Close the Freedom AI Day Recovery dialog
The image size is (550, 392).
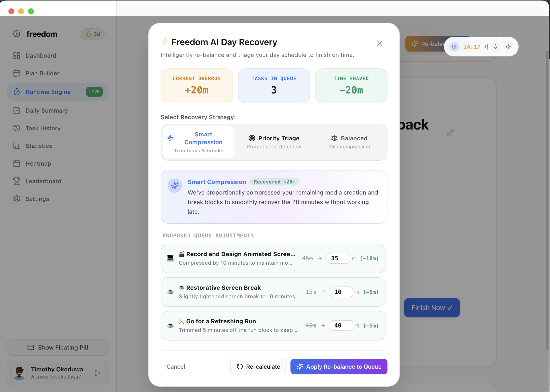point(379,43)
